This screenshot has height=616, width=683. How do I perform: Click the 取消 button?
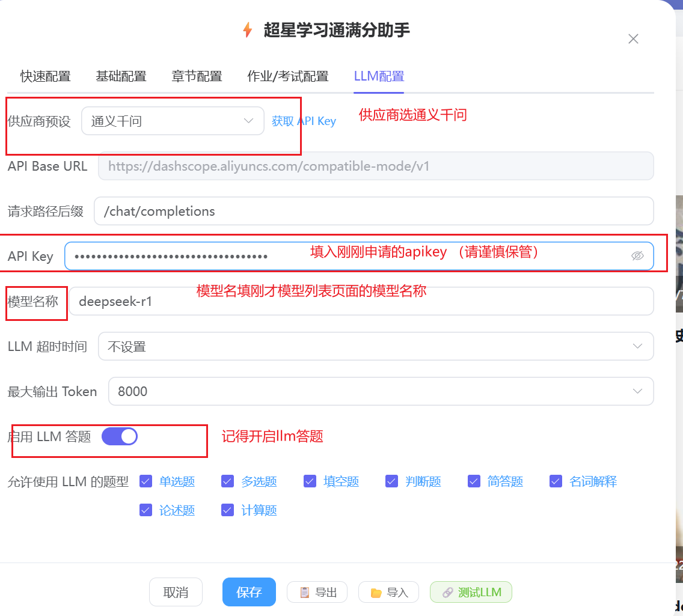[176, 592]
